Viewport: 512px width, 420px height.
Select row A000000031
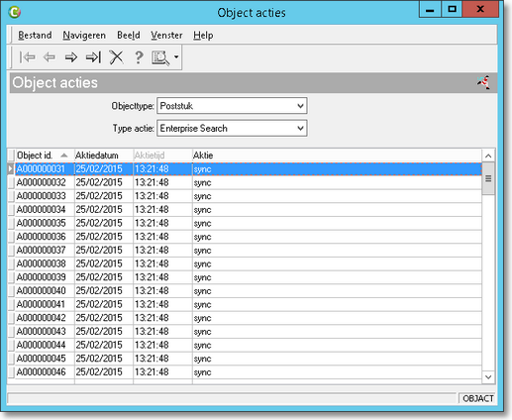tap(249, 169)
